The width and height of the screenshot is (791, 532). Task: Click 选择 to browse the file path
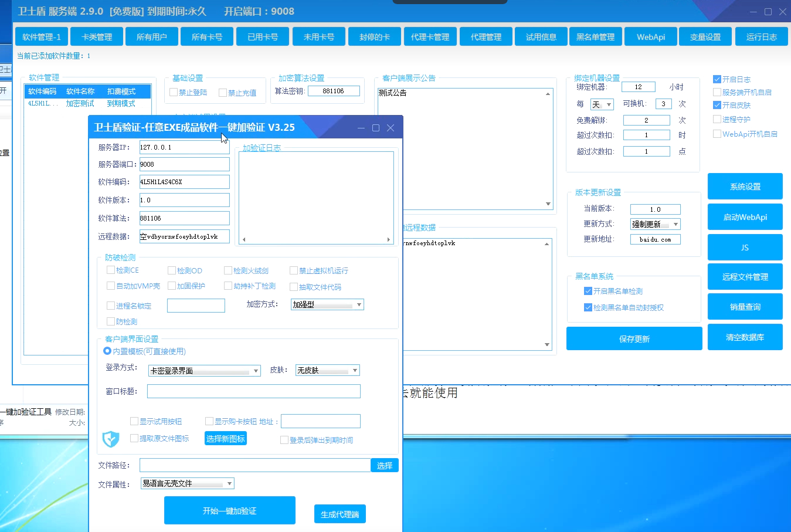tap(385, 465)
